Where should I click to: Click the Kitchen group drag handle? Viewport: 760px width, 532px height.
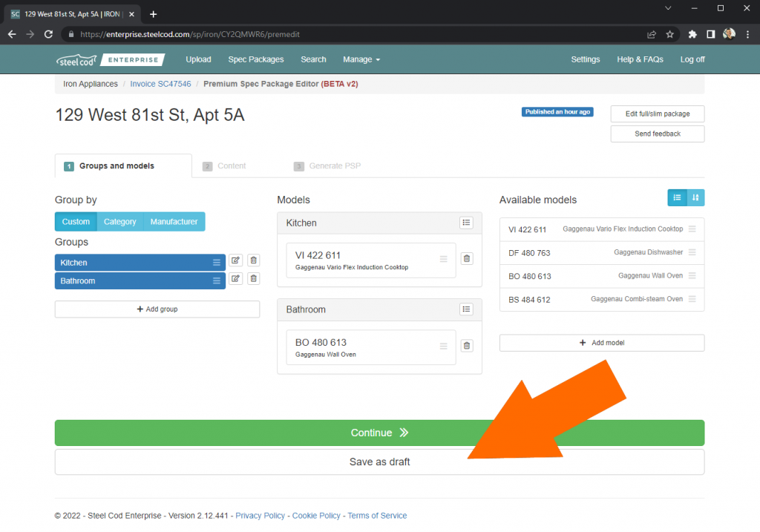[217, 262]
